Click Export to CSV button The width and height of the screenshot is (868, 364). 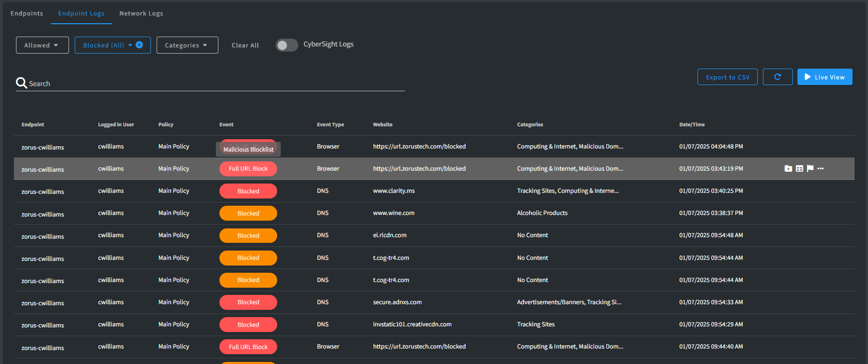pos(727,77)
